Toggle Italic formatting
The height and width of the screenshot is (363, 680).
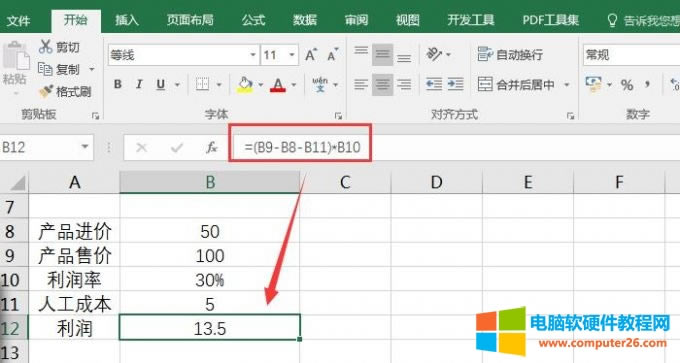pyautogui.click(x=139, y=84)
